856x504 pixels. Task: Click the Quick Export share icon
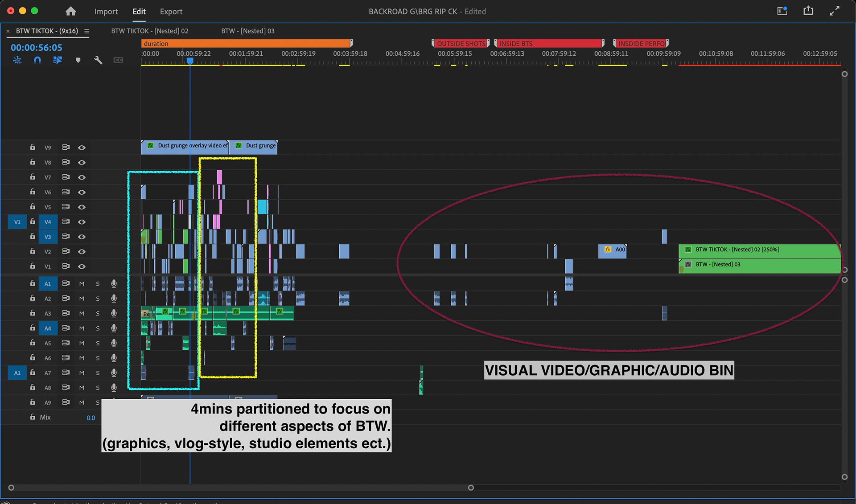808,11
